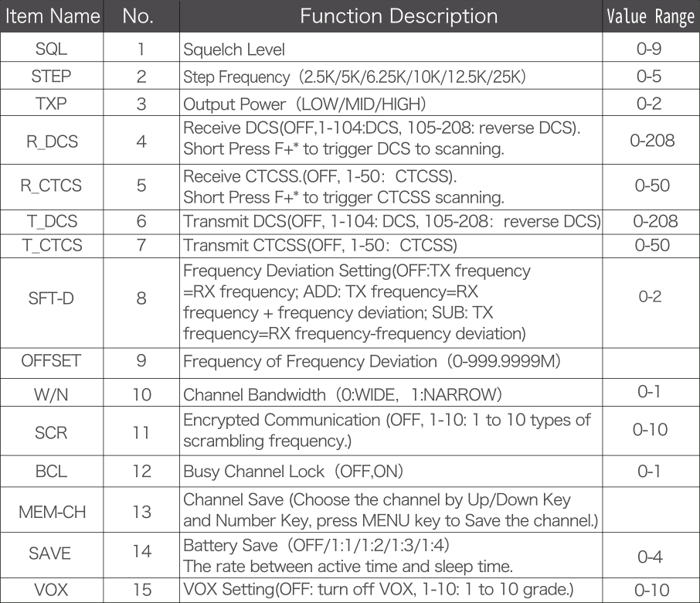700x603 pixels.
Task: Click the 0-208 value range for R_DCS
Action: click(x=652, y=141)
